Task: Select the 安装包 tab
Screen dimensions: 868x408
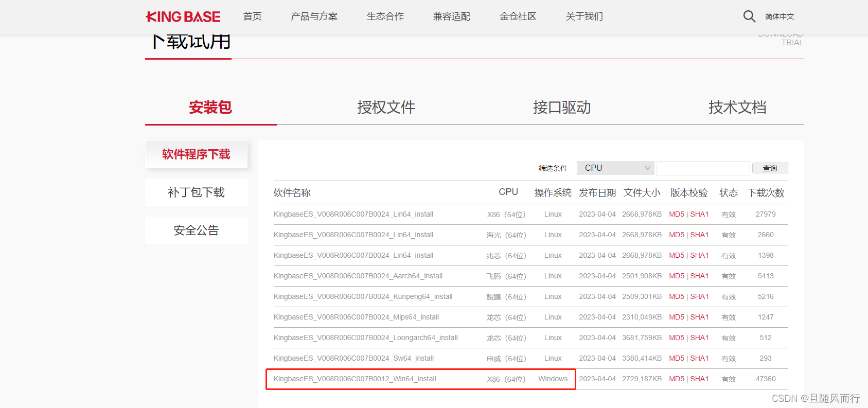Action: 210,107
